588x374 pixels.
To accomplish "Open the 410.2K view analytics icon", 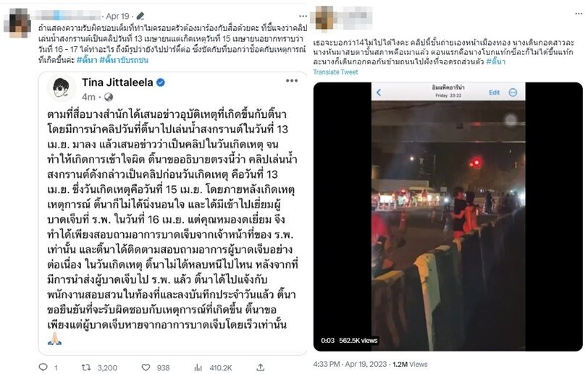I will tap(198, 367).
